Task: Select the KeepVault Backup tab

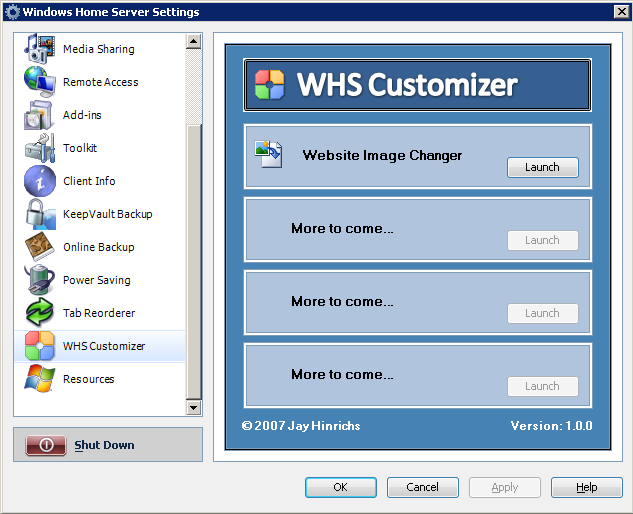Action: [108, 214]
